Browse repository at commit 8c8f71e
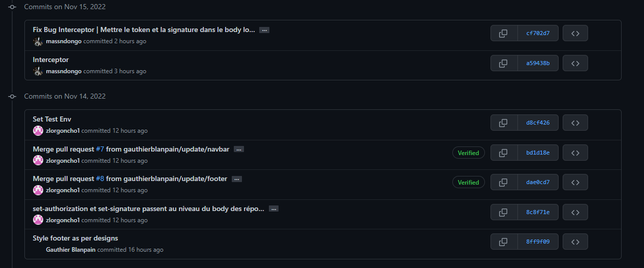Screen dimensions: 644x268 pyautogui.click(x=575, y=212)
